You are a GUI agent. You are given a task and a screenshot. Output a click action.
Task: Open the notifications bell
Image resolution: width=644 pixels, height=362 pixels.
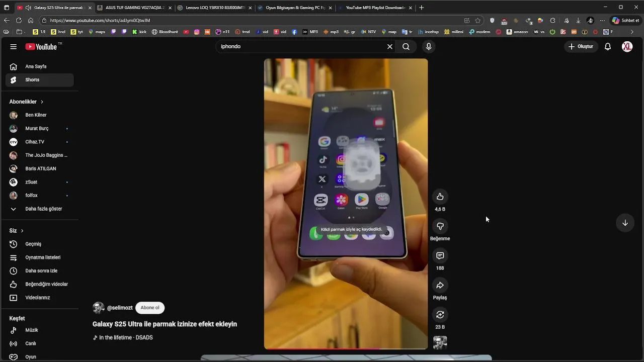(608, 47)
